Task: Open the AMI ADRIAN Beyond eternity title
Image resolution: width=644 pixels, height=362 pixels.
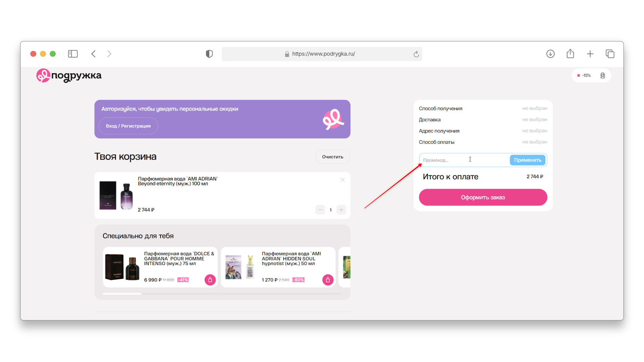Action: [x=178, y=181]
